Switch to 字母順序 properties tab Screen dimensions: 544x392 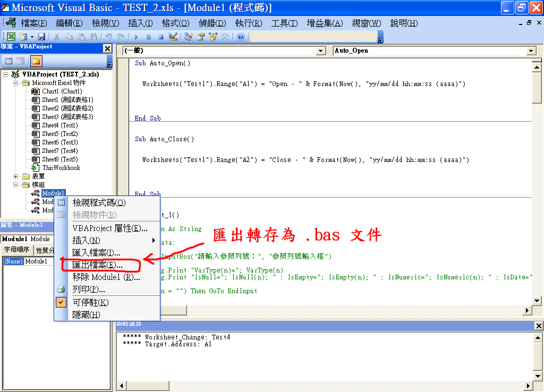[x=16, y=250]
